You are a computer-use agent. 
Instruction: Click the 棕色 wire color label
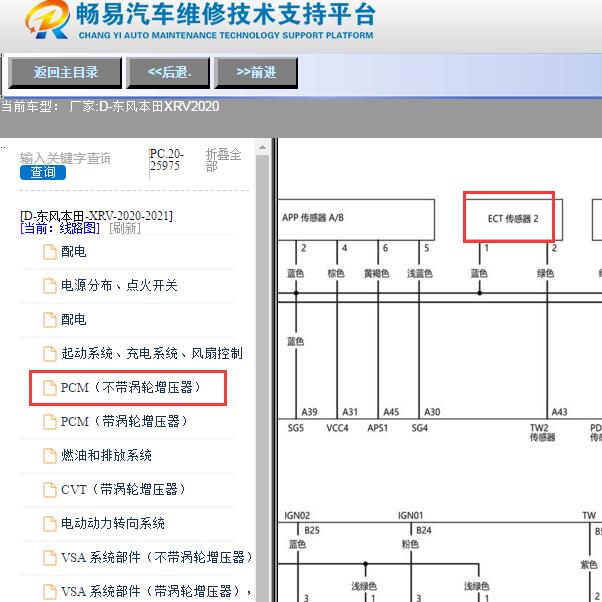click(336, 273)
